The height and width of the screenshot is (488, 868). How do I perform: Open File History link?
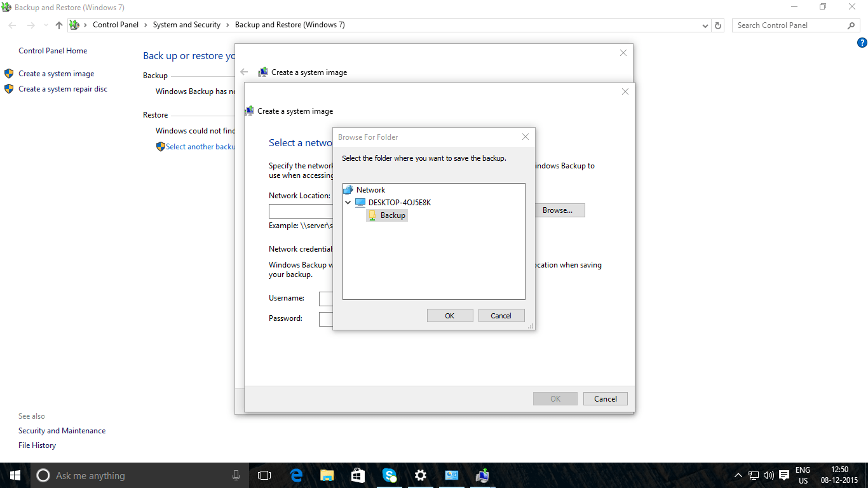pos(37,445)
